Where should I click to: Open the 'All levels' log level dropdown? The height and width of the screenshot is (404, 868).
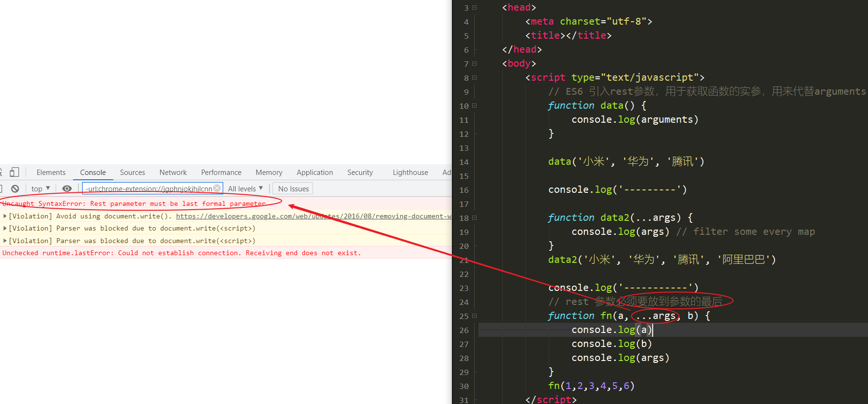click(245, 188)
